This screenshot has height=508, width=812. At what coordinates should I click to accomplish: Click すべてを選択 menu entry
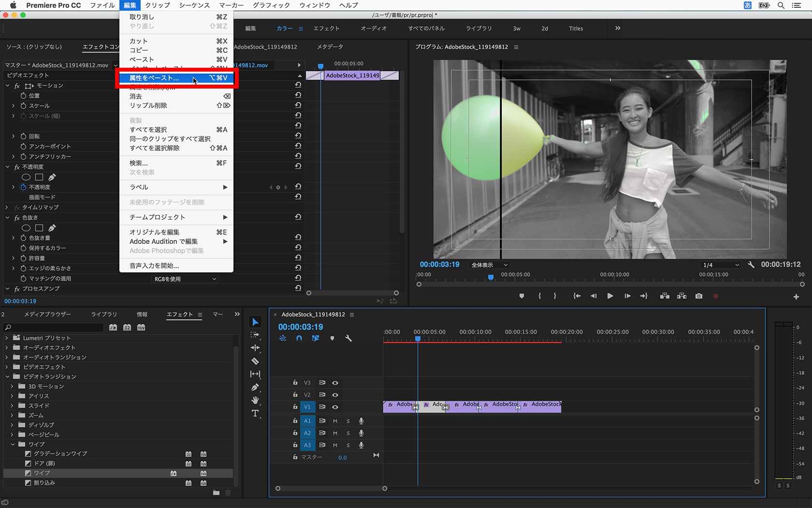148,130
